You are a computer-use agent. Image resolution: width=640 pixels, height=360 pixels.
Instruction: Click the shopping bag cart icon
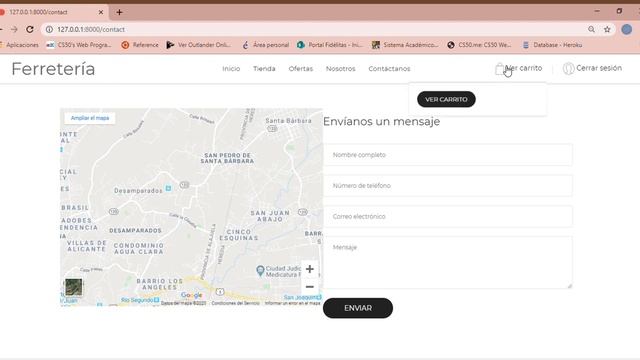[499, 69]
